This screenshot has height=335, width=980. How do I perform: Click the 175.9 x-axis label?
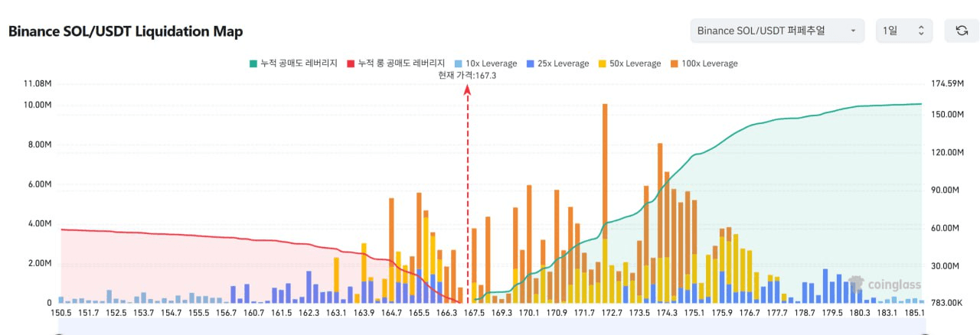[722, 313]
